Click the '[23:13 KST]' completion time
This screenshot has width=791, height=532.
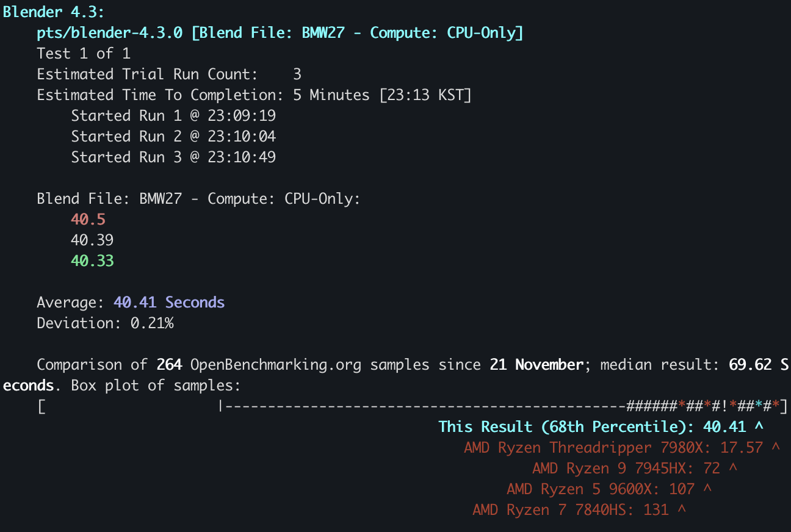pos(425,95)
